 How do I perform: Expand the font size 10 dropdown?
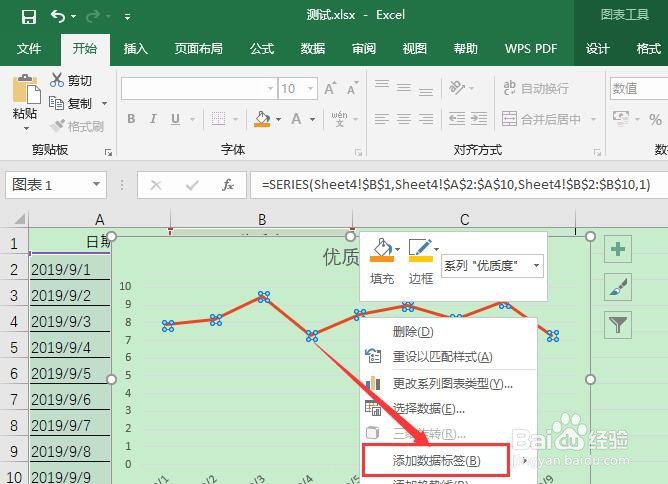click(x=310, y=89)
